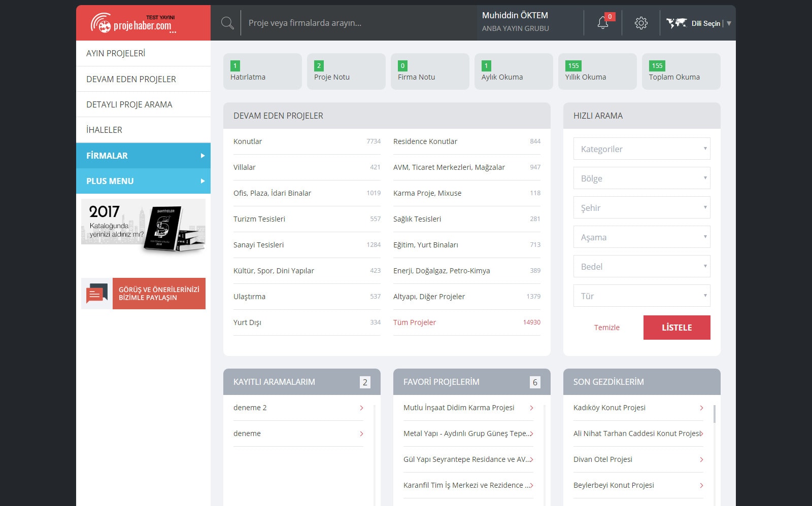This screenshot has height=506, width=812.
Task: Open the Kategoriler dropdown
Action: click(641, 149)
